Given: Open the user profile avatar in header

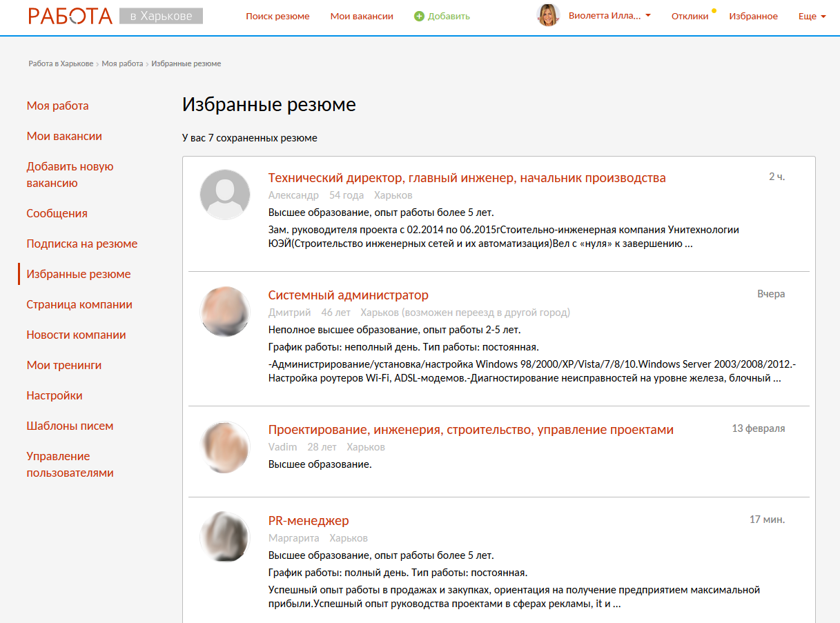Looking at the screenshot, I should pos(548,16).
